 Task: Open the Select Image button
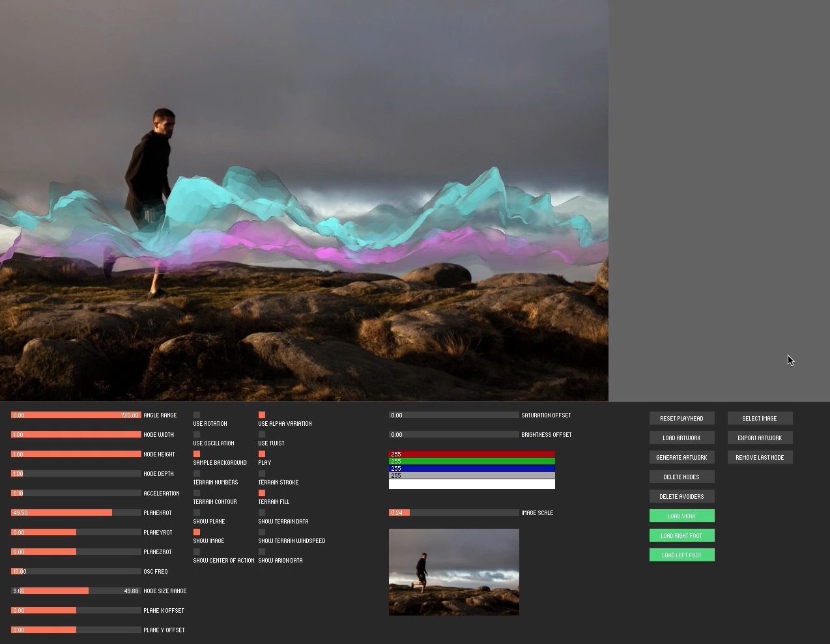click(x=760, y=418)
